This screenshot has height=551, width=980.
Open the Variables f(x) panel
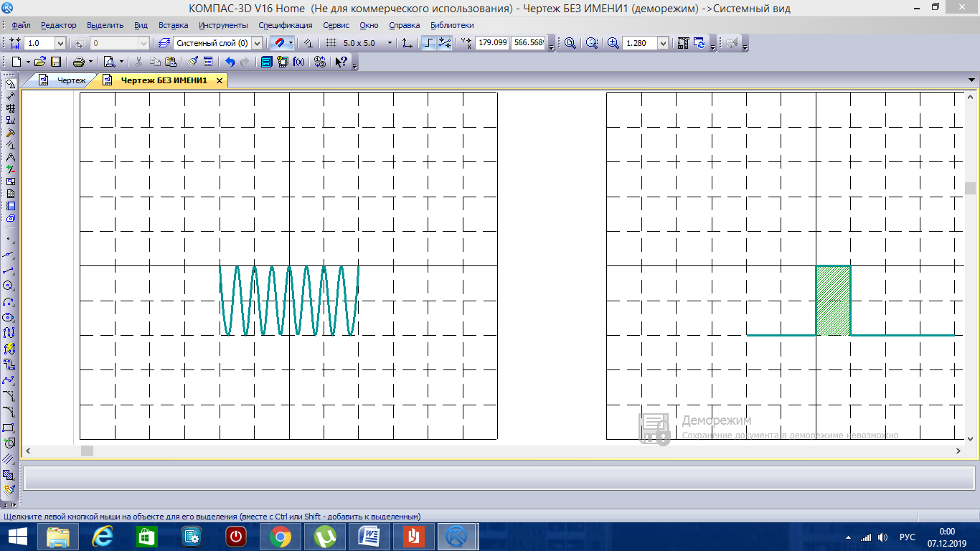point(298,62)
